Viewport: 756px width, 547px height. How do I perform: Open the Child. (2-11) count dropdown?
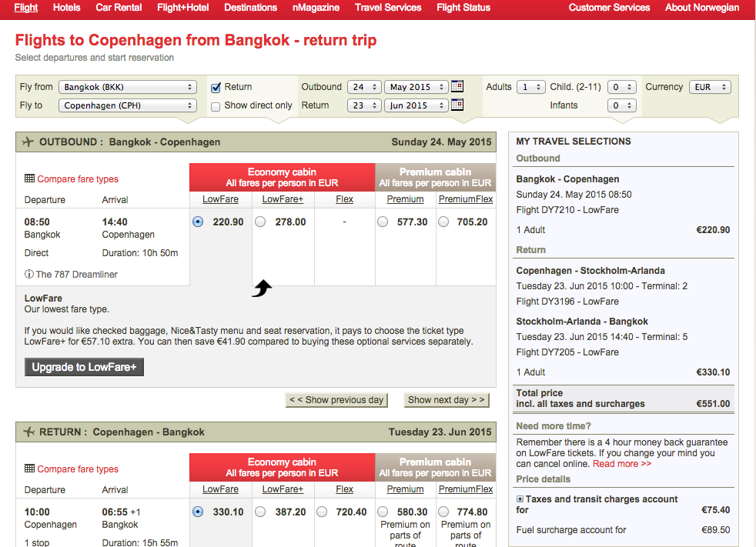pos(622,87)
